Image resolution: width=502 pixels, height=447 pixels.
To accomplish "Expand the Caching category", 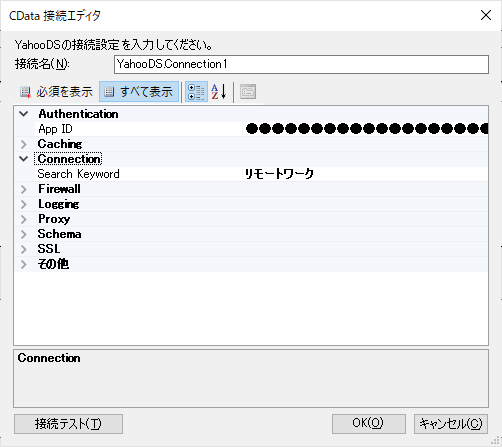I will (24, 144).
